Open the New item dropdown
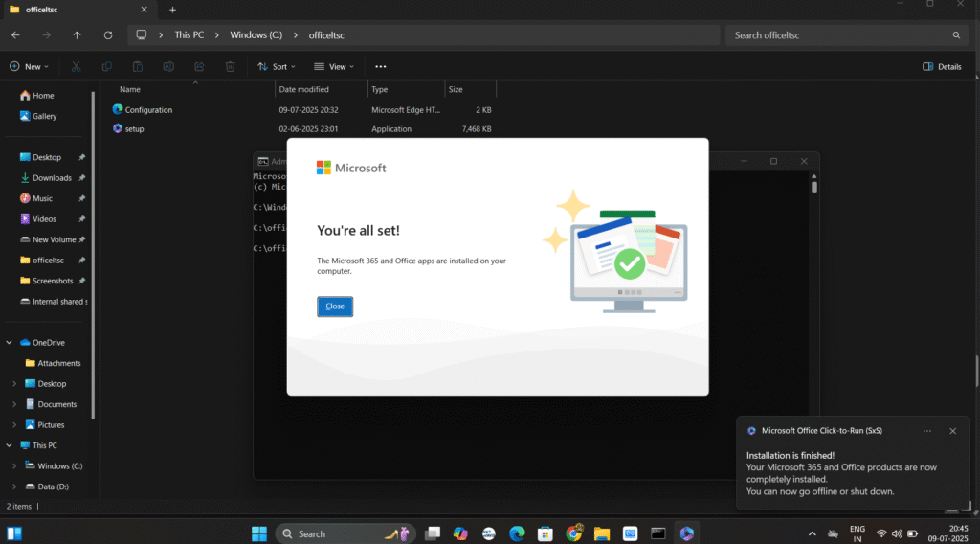 click(29, 66)
